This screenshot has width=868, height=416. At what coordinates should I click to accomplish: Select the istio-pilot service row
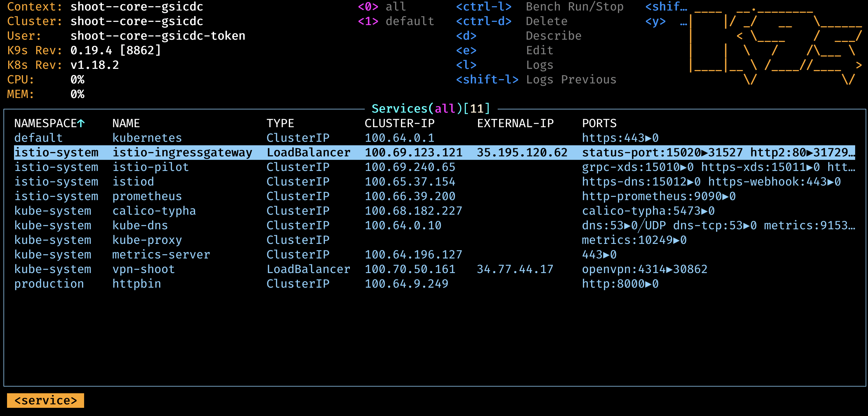click(x=150, y=167)
